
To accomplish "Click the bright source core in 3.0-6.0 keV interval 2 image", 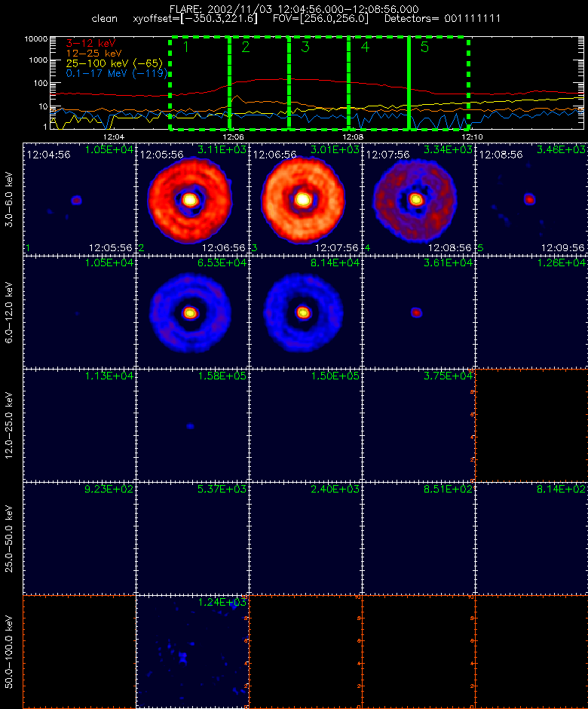I will 190,199.
